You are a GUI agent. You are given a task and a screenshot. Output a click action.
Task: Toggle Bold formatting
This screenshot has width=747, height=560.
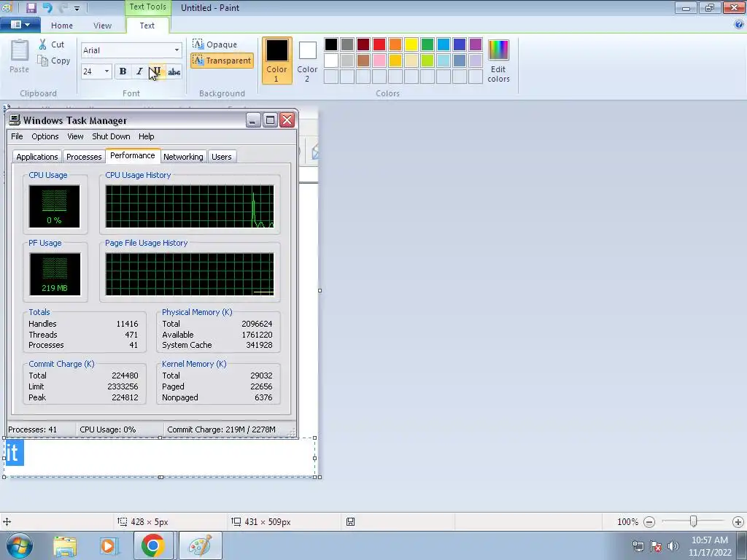click(x=123, y=71)
